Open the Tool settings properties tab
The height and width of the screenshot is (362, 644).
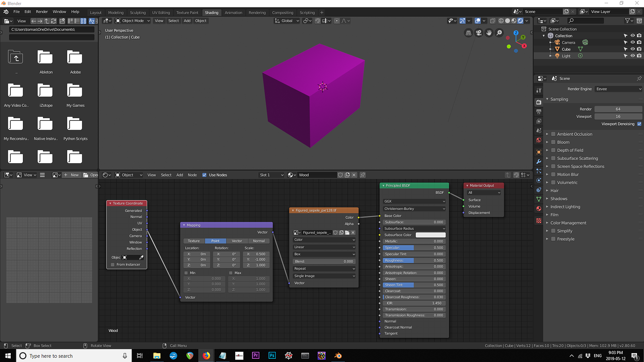point(539,90)
